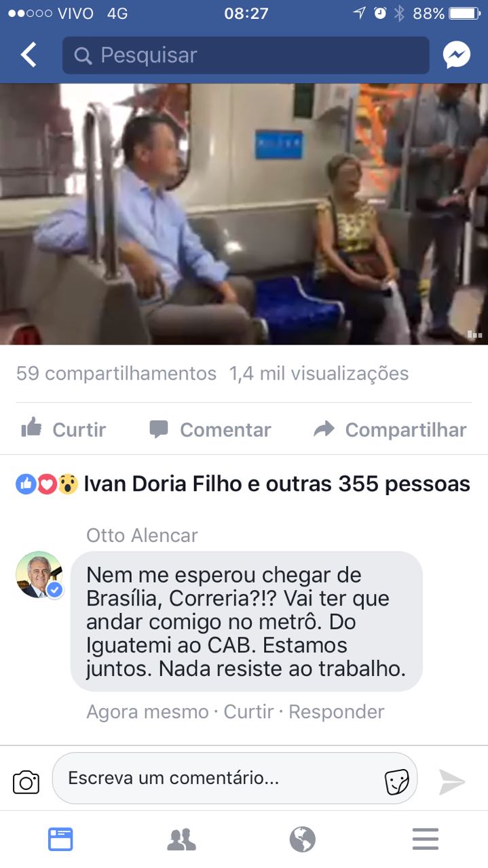The width and height of the screenshot is (488, 868).
Task: Open the News Feed tab icon
Action: [x=60, y=840]
